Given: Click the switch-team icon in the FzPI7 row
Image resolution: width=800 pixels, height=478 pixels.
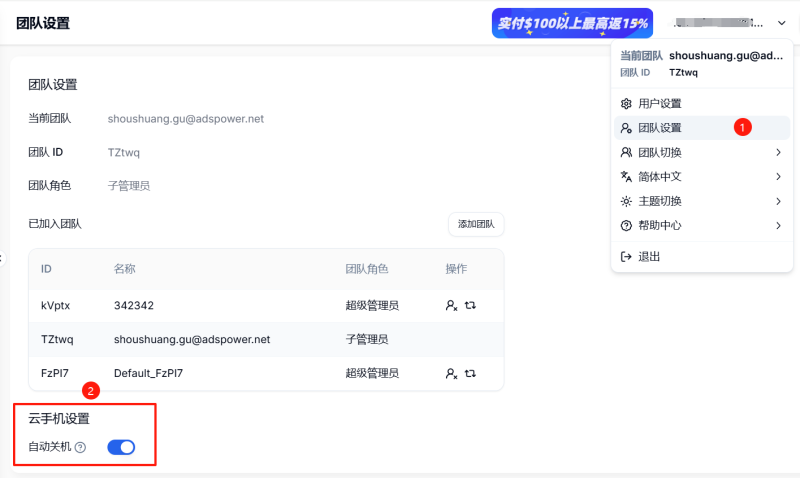Looking at the screenshot, I should click(470, 373).
